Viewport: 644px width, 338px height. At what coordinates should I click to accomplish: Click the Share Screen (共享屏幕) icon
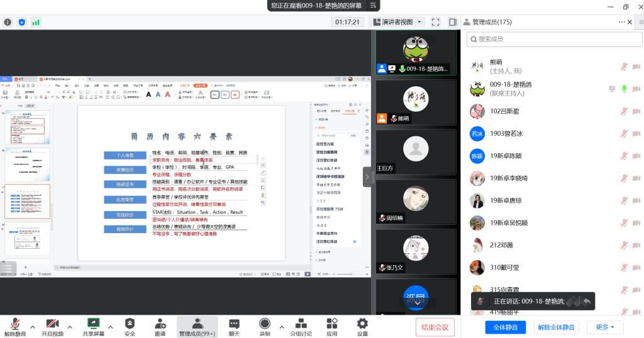94,324
